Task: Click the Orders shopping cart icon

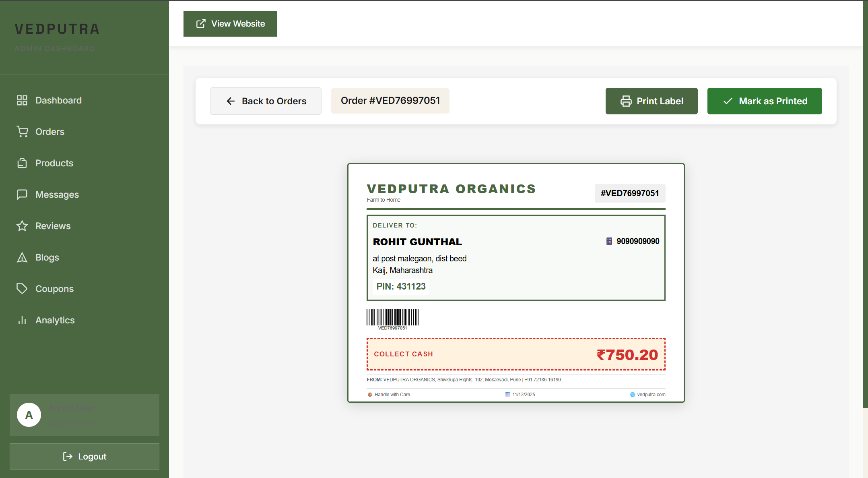Action: 22,132
